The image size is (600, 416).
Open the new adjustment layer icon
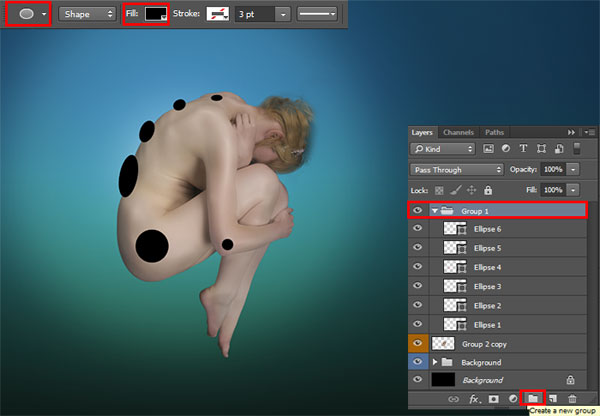pyautogui.click(x=513, y=399)
